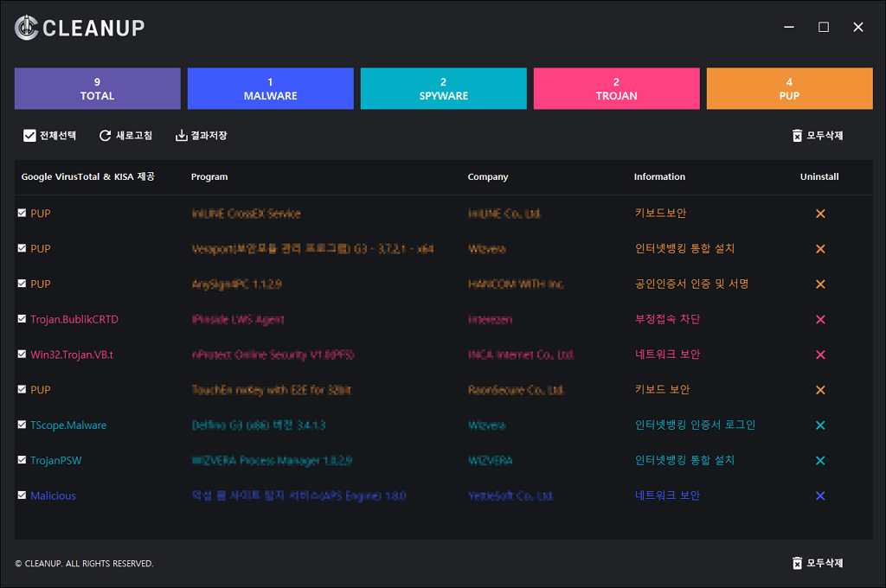Click the nProtect Online Security program name
Screen dimensions: 886x588
tap(273, 355)
